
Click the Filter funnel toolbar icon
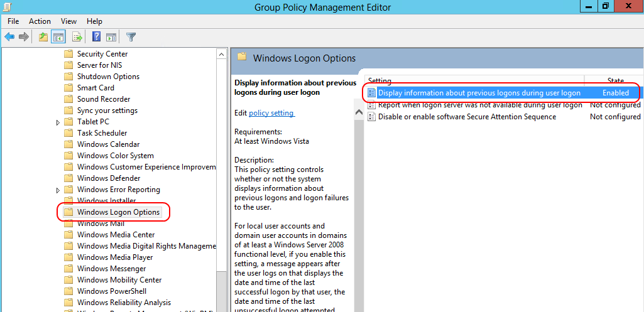[x=131, y=37]
